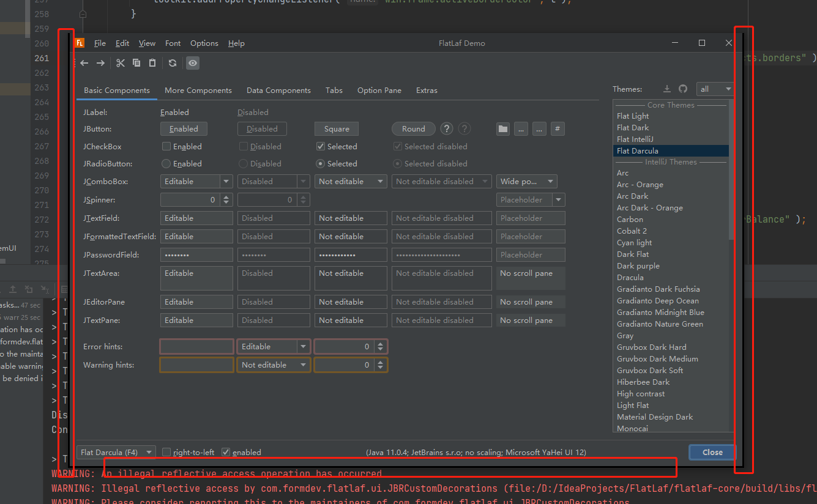
Task: Open the Editable JComboBox dropdown
Action: coord(226,181)
